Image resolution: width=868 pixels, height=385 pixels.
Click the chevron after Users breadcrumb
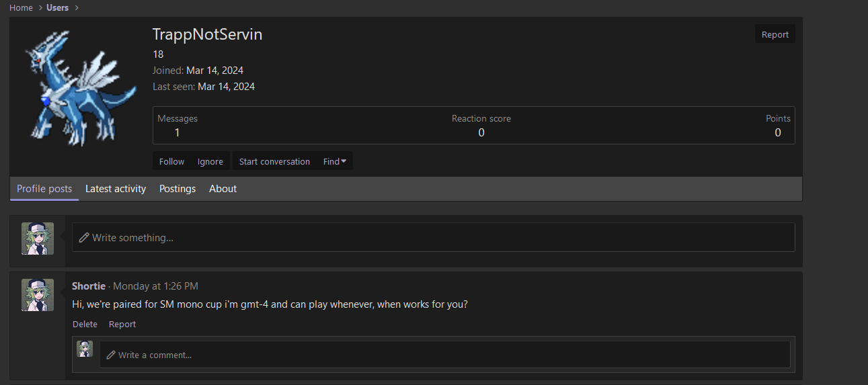click(x=77, y=7)
